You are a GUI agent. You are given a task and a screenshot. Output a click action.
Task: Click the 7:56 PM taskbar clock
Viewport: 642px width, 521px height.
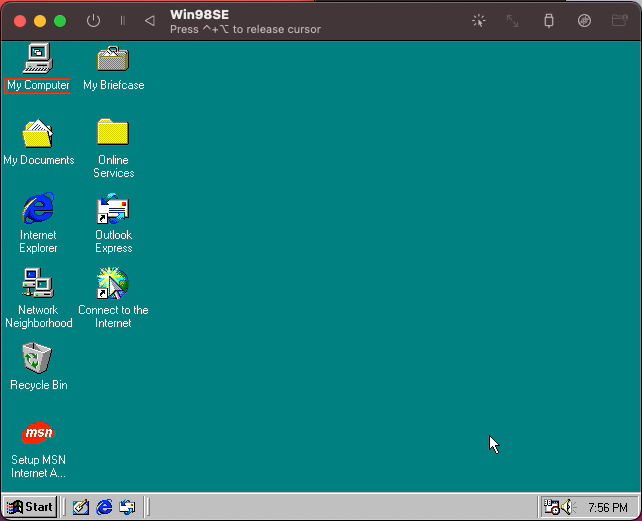tap(608, 508)
